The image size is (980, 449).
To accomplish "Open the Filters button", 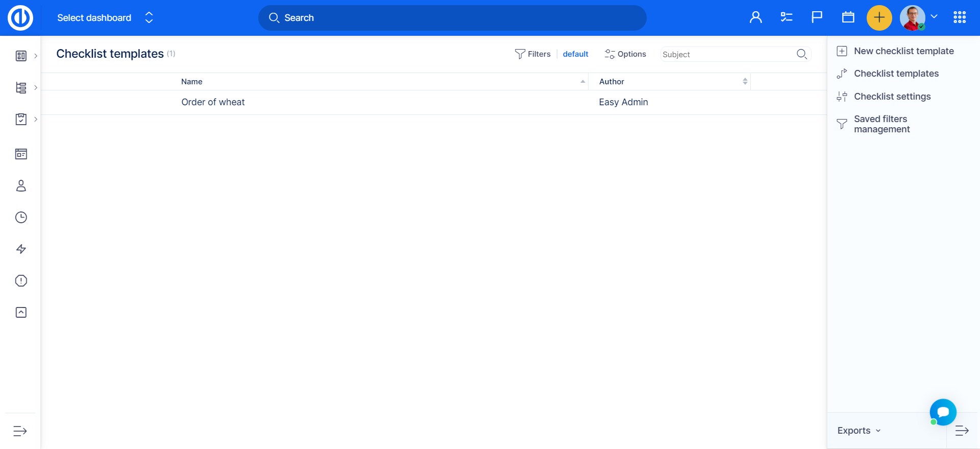I will (x=533, y=54).
